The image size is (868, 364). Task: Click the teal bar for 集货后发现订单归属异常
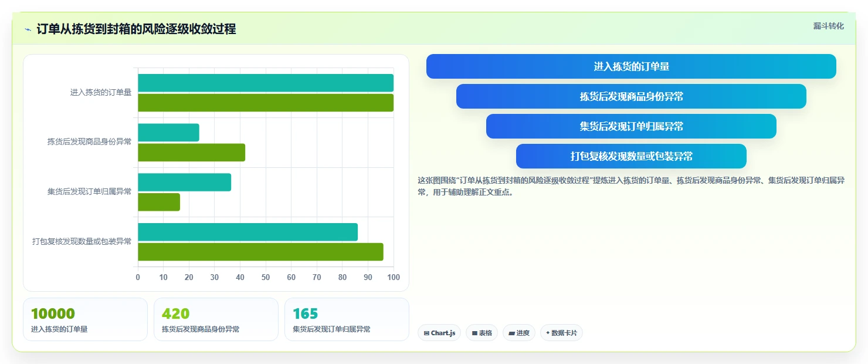click(x=185, y=182)
